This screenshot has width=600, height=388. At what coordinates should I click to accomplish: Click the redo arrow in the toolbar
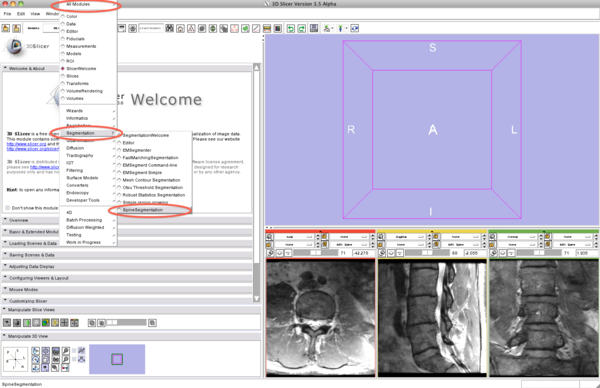tap(302, 28)
